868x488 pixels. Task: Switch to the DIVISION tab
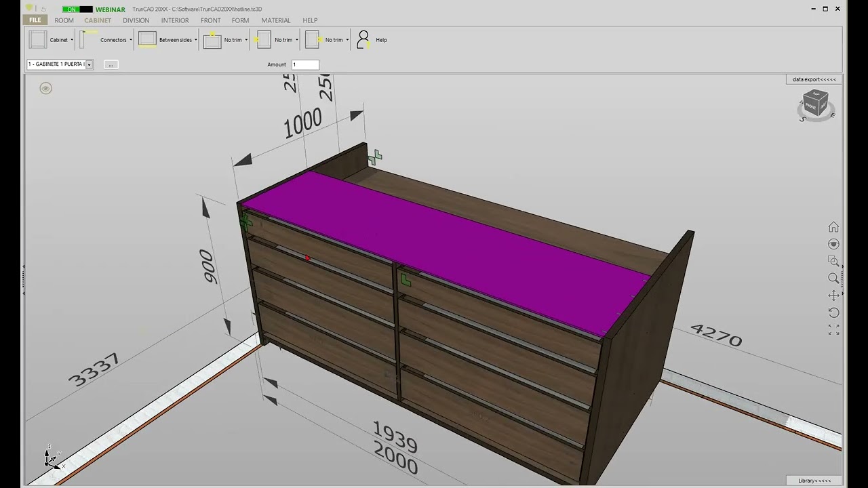(136, 20)
